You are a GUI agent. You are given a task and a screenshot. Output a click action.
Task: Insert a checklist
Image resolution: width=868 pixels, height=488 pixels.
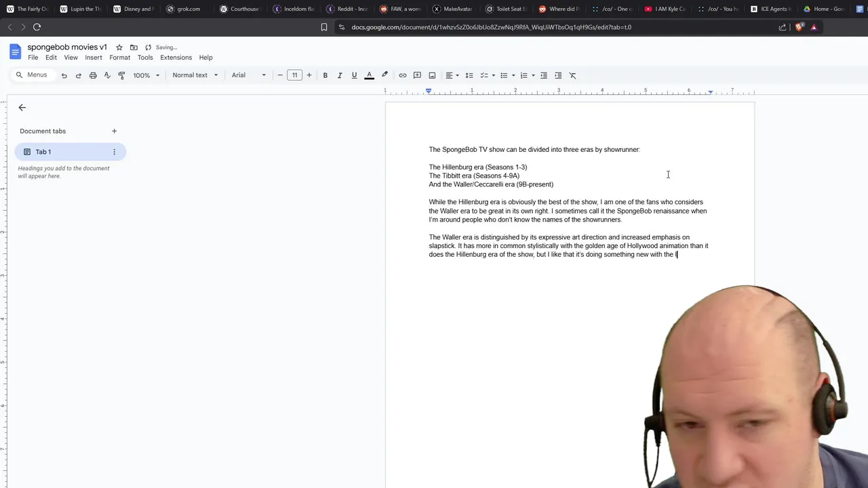484,75
